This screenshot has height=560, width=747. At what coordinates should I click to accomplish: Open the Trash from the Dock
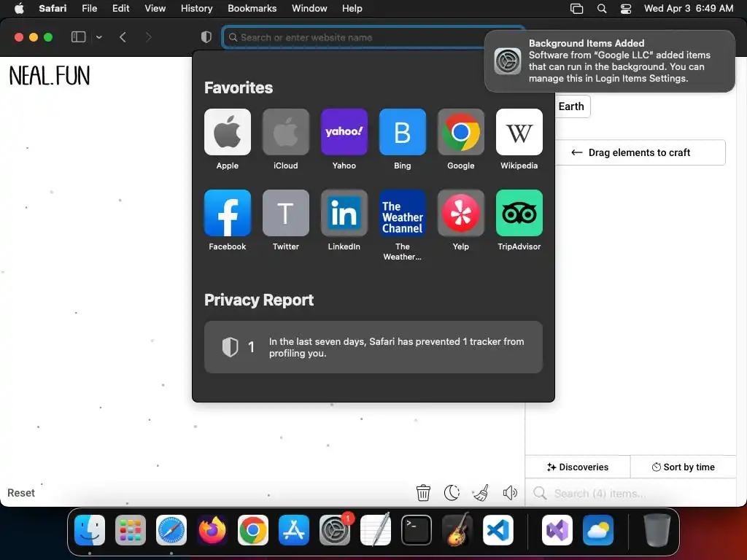pos(657,530)
